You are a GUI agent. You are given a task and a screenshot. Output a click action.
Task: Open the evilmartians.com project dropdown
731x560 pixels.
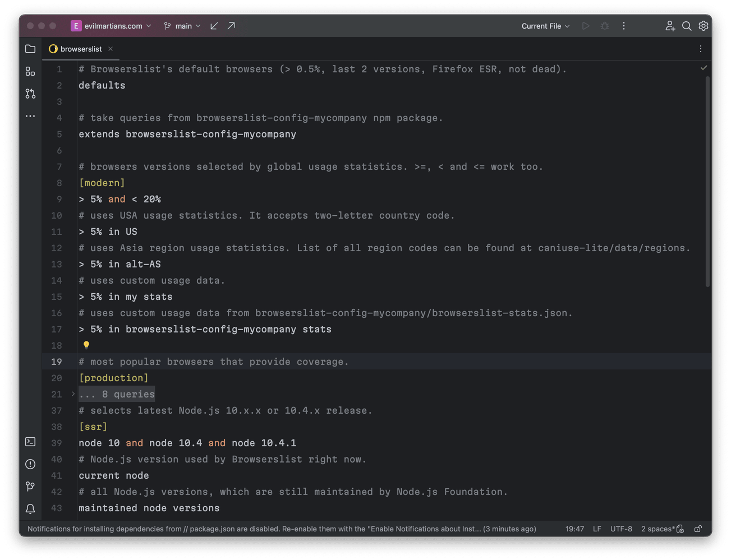point(111,26)
